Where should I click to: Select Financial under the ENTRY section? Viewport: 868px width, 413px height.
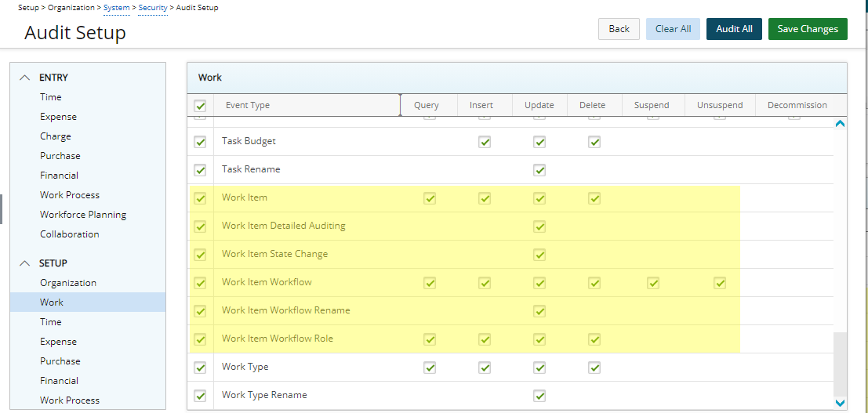(60, 176)
